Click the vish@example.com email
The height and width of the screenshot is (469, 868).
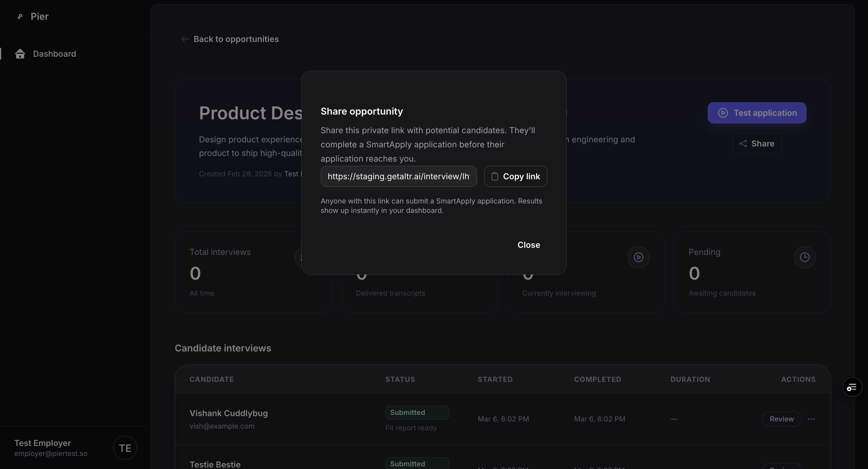222,426
